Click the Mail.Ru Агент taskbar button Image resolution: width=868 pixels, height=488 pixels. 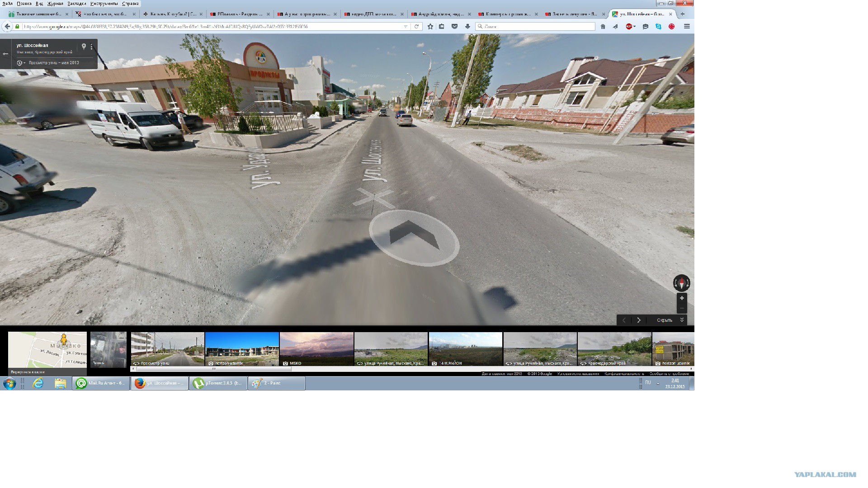[x=101, y=383]
